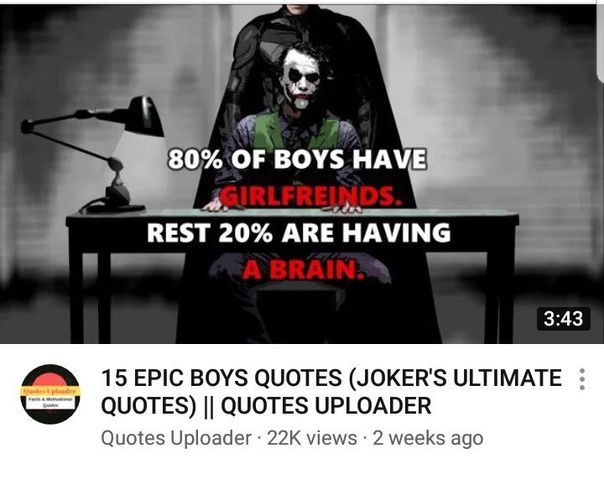Viewport: 604px width, 490px height.
Task: Click the 2 weeks ago timestamp
Action: coord(428,438)
